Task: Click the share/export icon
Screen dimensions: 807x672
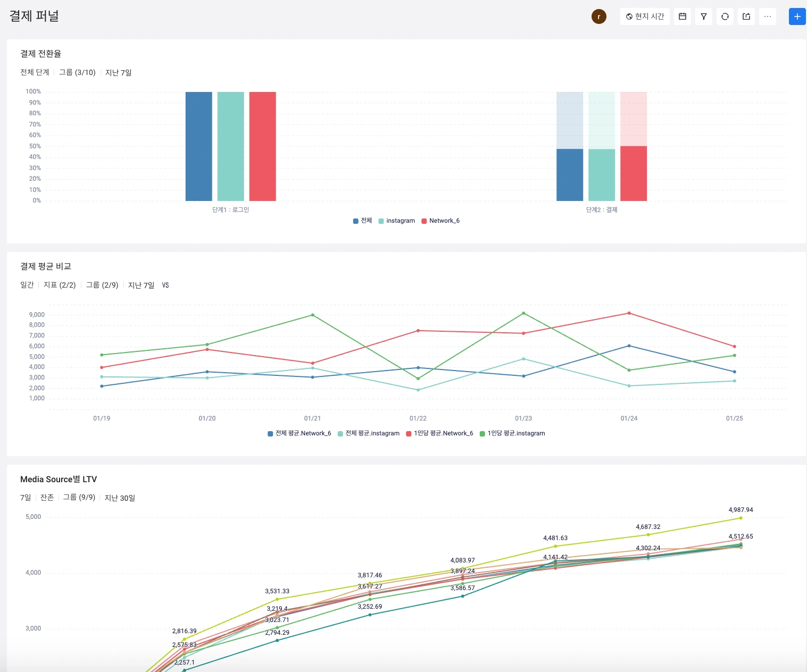Action: pyautogui.click(x=746, y=16)
